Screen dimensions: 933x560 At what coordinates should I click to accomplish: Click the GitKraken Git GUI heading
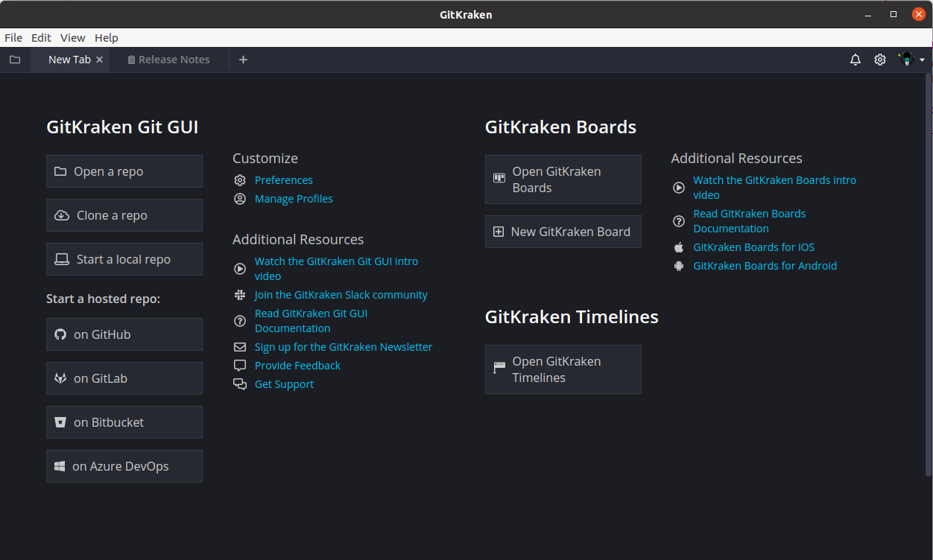tap(122, 127)
